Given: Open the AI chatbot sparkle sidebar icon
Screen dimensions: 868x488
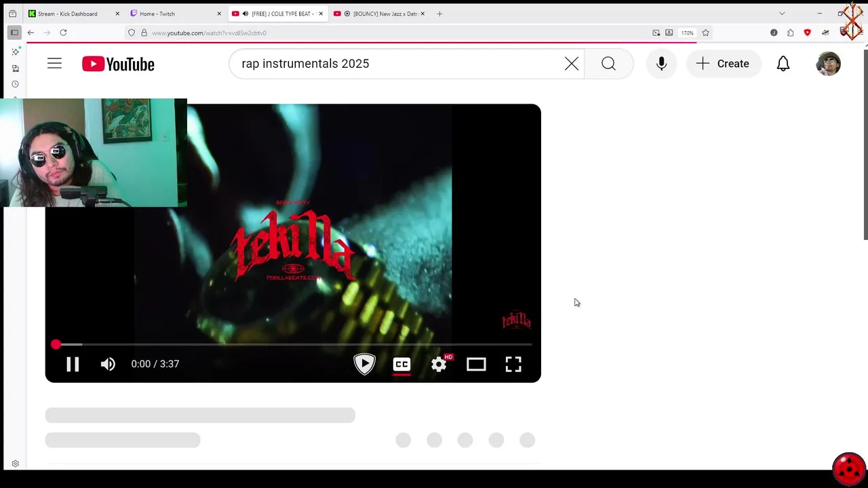Looking at the screenshot, I should (x=15, y=52).
